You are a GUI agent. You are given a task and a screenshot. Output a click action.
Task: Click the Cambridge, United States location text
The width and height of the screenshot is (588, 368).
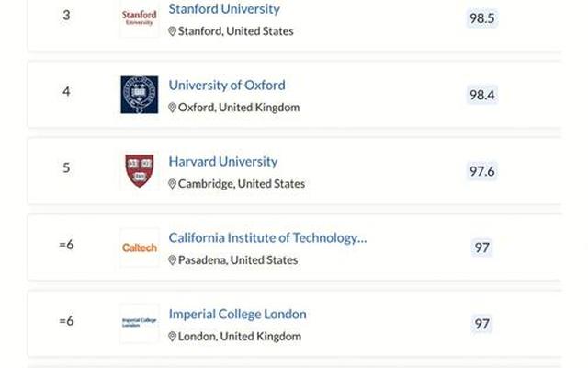click(241, 184)
